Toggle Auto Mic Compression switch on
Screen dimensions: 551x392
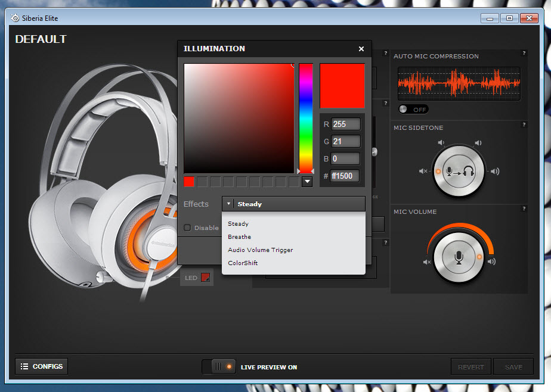[413, 110]
